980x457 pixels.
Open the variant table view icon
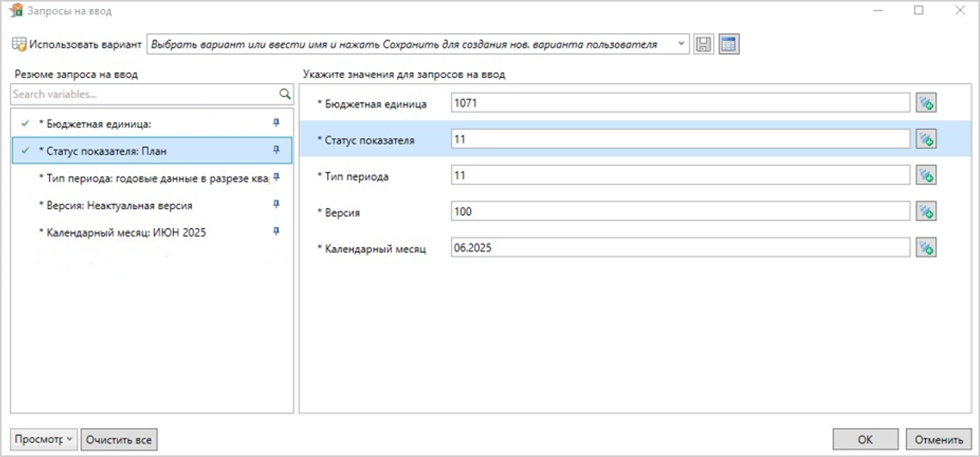(729, 45)
